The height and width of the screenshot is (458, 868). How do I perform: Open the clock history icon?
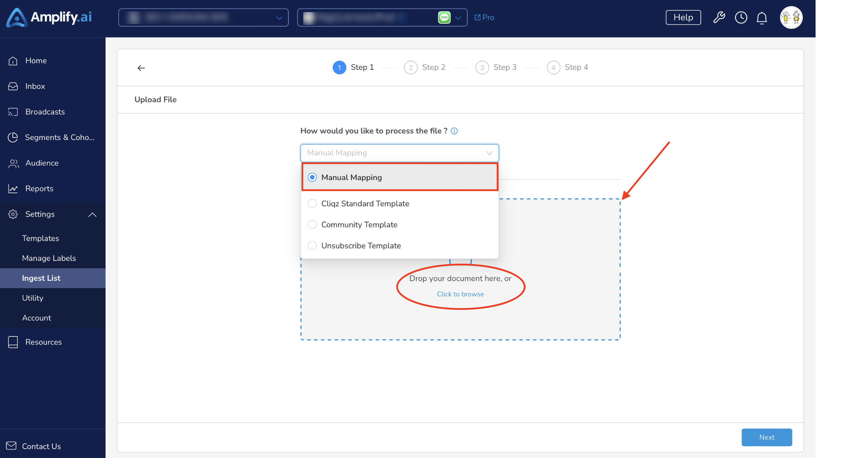coord(741,17)
